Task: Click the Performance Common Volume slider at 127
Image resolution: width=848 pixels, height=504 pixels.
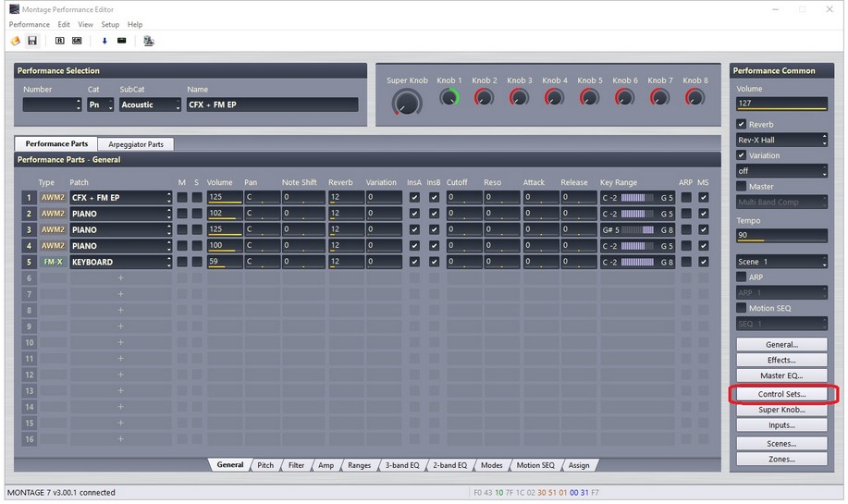Action: coord(781,104)
